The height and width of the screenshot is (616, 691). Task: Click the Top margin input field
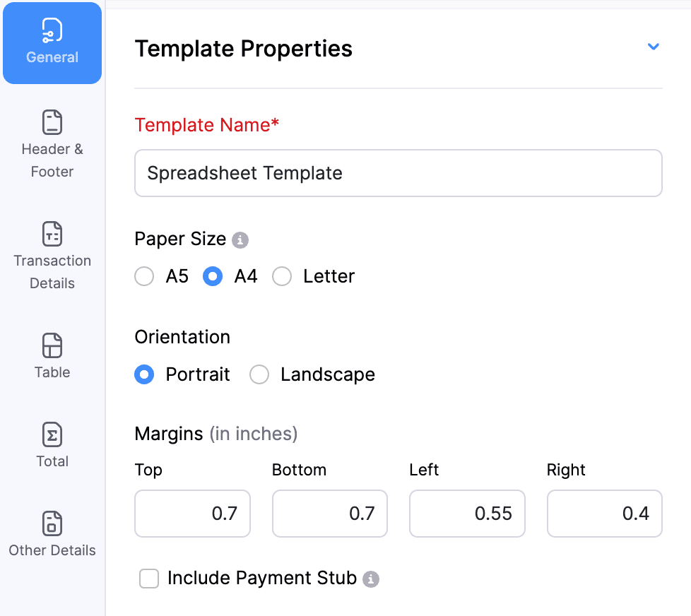192,514
